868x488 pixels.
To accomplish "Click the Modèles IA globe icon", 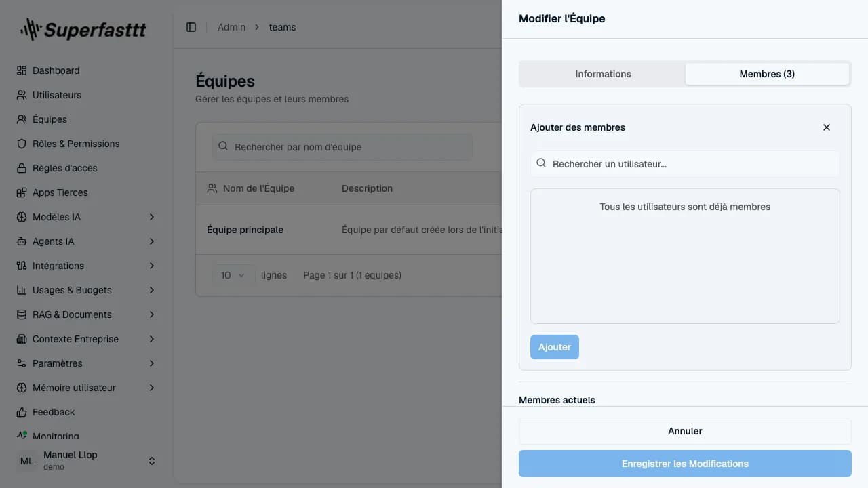I will click(x=22, y=217).
